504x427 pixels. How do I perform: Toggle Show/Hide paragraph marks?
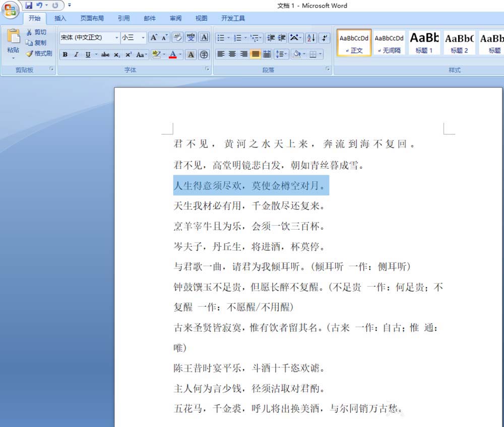325,38
